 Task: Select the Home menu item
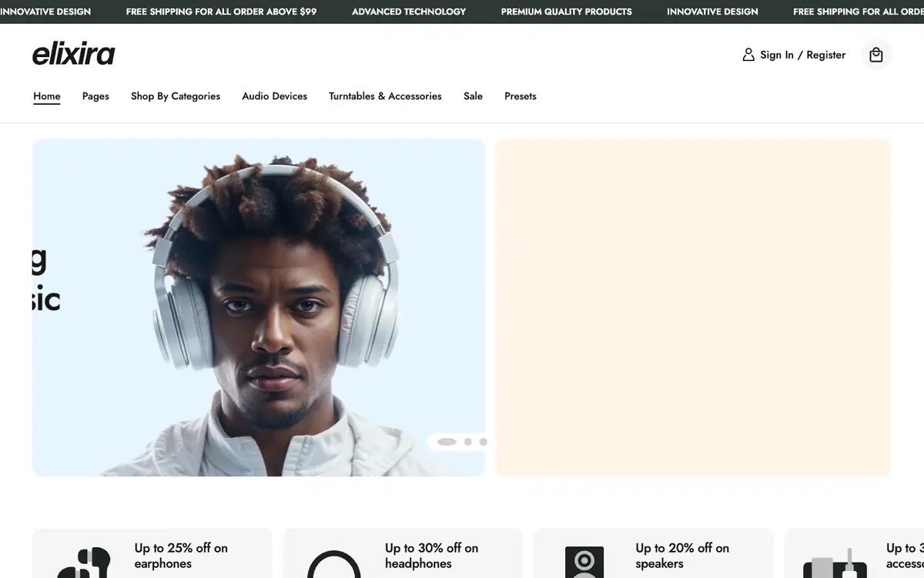[47, 96]
